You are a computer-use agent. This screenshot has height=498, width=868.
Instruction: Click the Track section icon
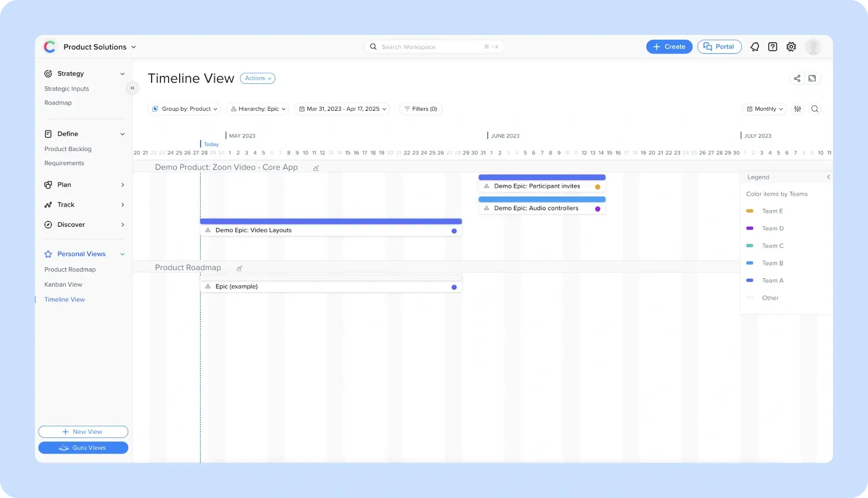(x=48, y=205)
